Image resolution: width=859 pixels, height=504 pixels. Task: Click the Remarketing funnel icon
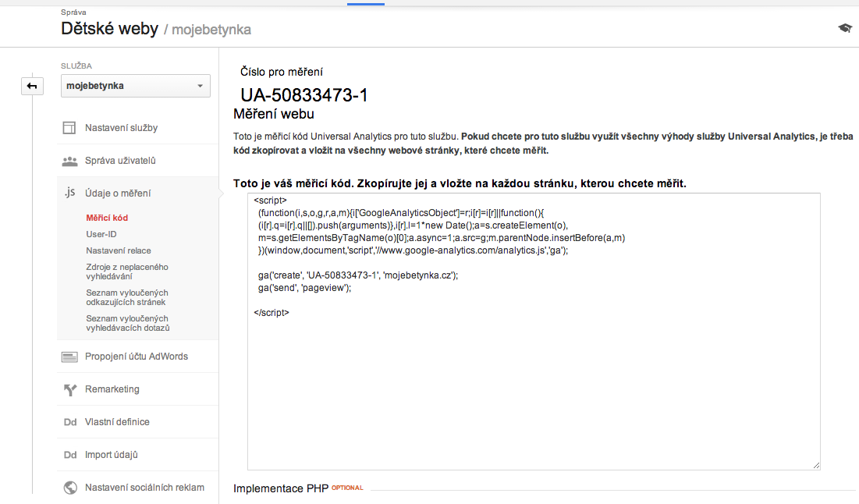pos(70,389)
